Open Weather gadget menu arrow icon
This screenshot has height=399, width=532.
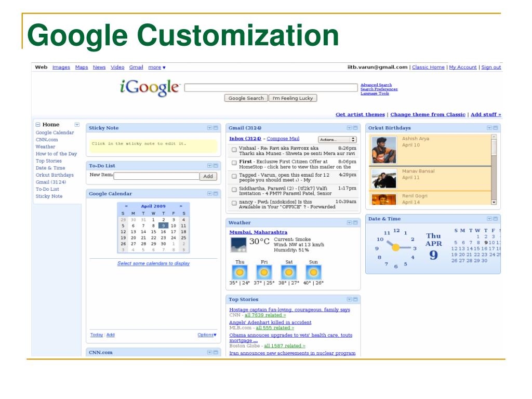[349, 222]
